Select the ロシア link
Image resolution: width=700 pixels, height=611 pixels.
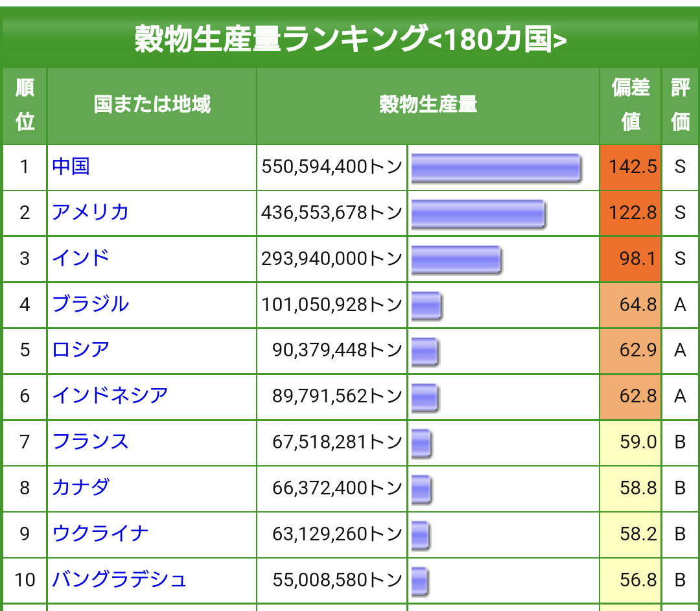[x=81, y=350]
